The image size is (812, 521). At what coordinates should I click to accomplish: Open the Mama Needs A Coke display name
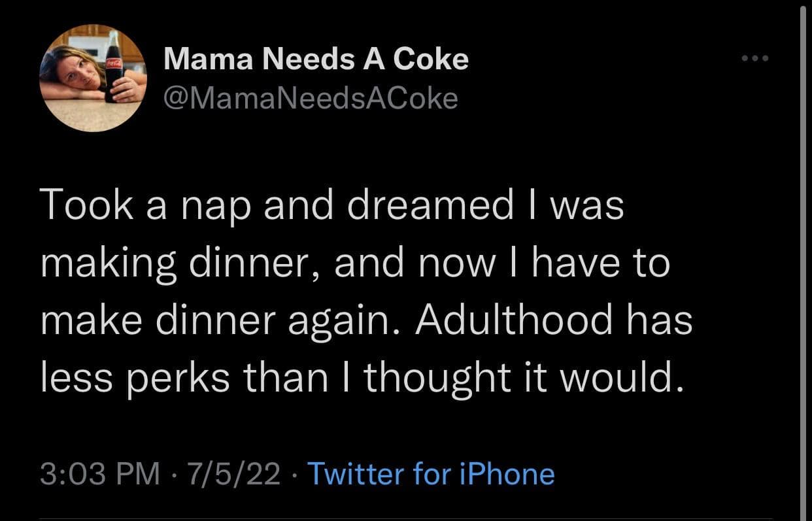click(x=316, y=59)
